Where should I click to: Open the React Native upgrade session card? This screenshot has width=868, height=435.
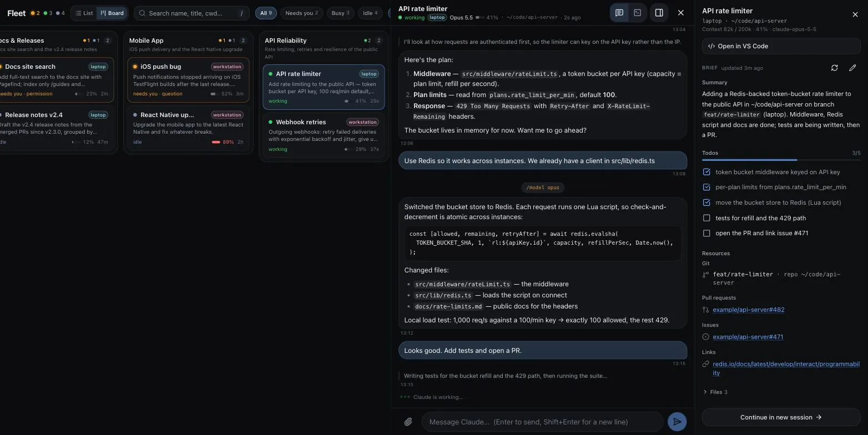pyautogui.click(x=188, y=128)
